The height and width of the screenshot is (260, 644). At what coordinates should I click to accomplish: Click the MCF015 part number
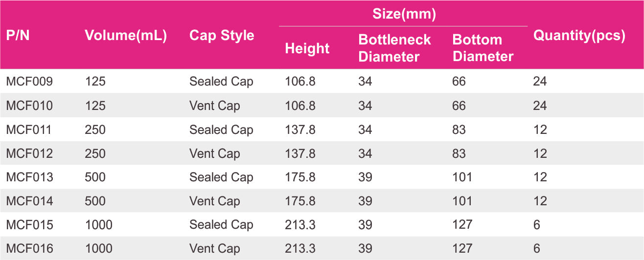(x=29, y=225)
